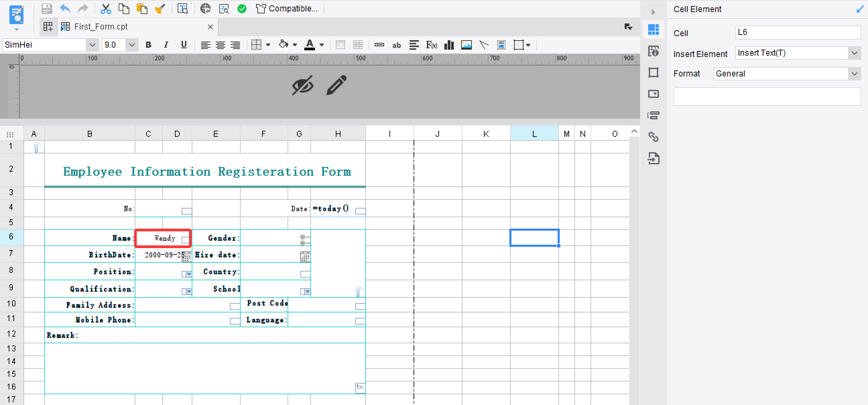
Task: Select the Insert Formula F(x) tool
Action: pyautogui.click(x=431, y=45)
